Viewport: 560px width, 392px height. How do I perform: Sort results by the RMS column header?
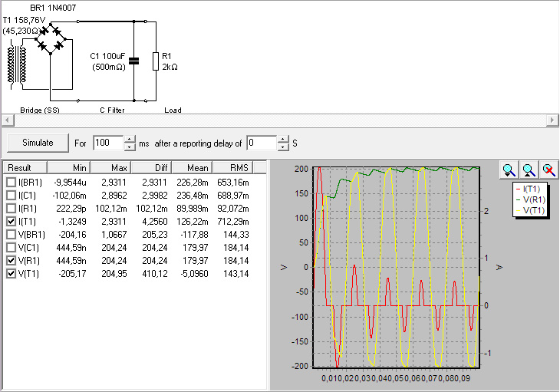(x=230, y=168)
